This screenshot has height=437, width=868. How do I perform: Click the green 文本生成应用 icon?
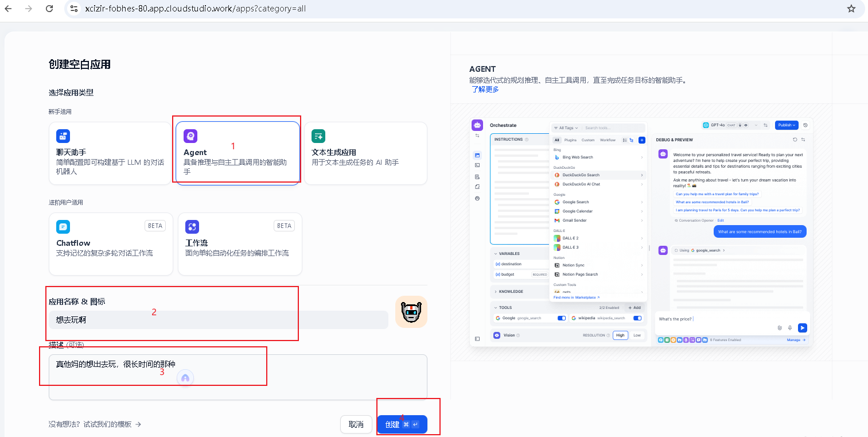point(318,136)
